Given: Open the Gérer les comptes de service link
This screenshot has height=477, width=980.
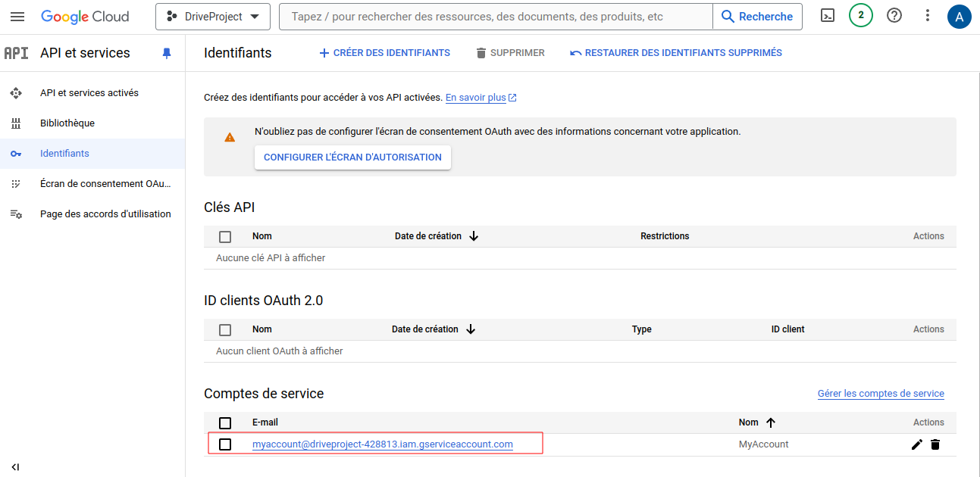Looking at the screenshot, I should pyautogui.click(x=881, y=394).
